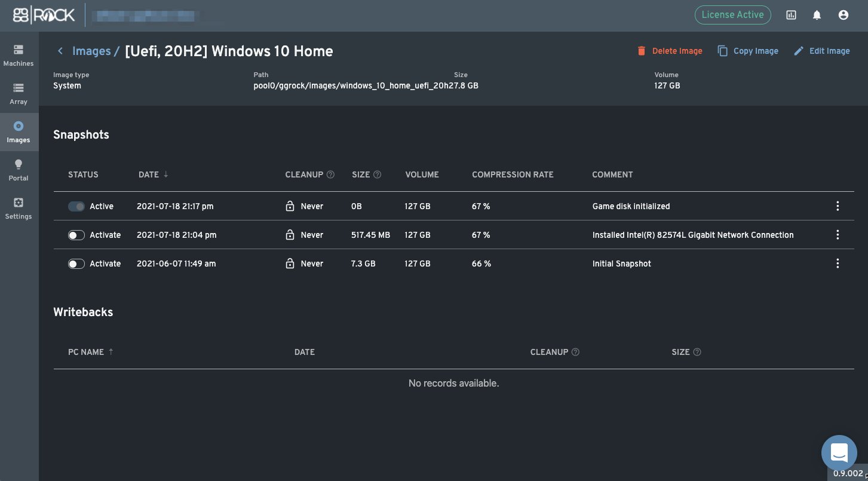868x481 pixels.
Task: Click the version number 0.9.002
Action: (x=848, y=473)
